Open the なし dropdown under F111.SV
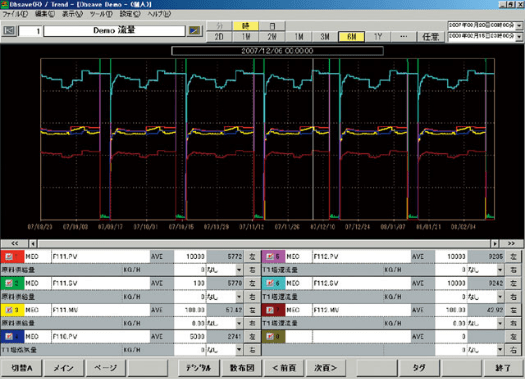 [239, 297]
